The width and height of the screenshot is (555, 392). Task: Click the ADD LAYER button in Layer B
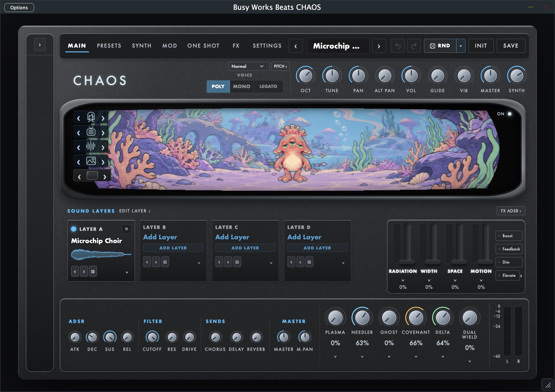point(173,248)
